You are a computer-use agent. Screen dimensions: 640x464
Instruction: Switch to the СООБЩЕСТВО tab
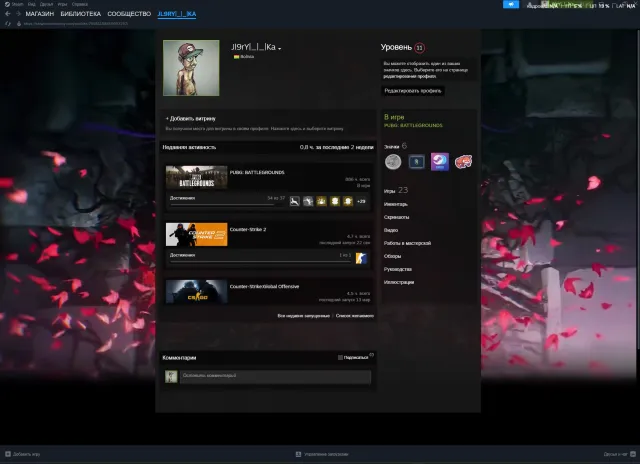click(x=129, y=14)
